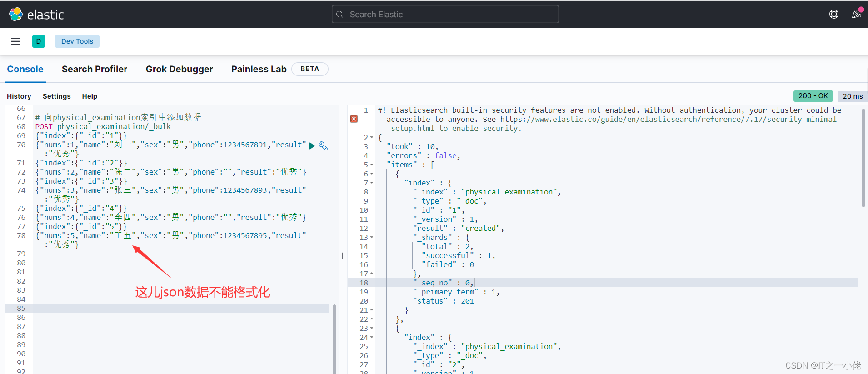The image size is (868, 374).
Task: Click the 20 ms response time badge
Action: click(x=853, y=96)
